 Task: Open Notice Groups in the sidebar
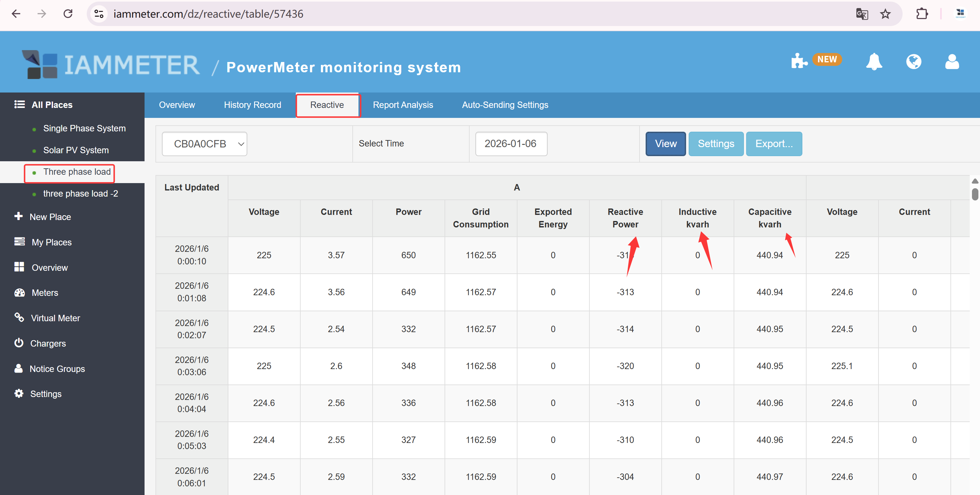pos(57,368)
